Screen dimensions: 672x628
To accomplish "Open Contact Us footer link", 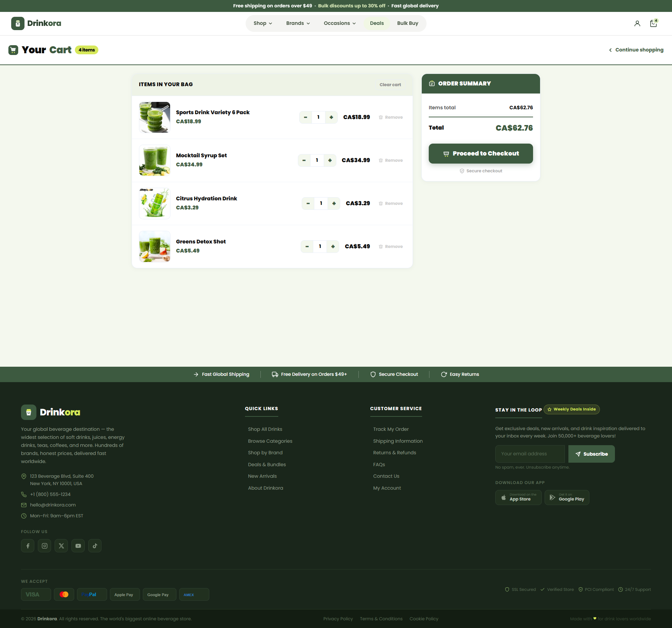I will (386, 476).
